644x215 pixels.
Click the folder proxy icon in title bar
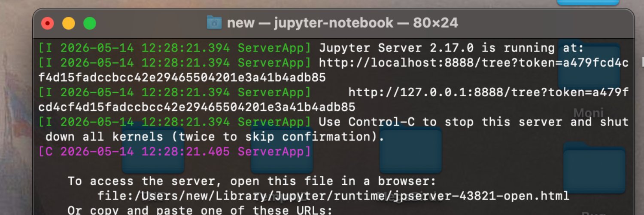tap(214, 22)
